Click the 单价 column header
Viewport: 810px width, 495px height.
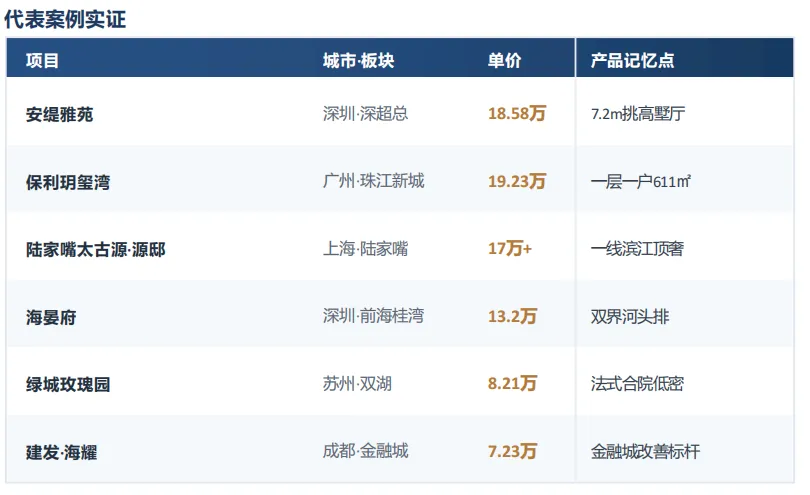click(x=504, y=60)
